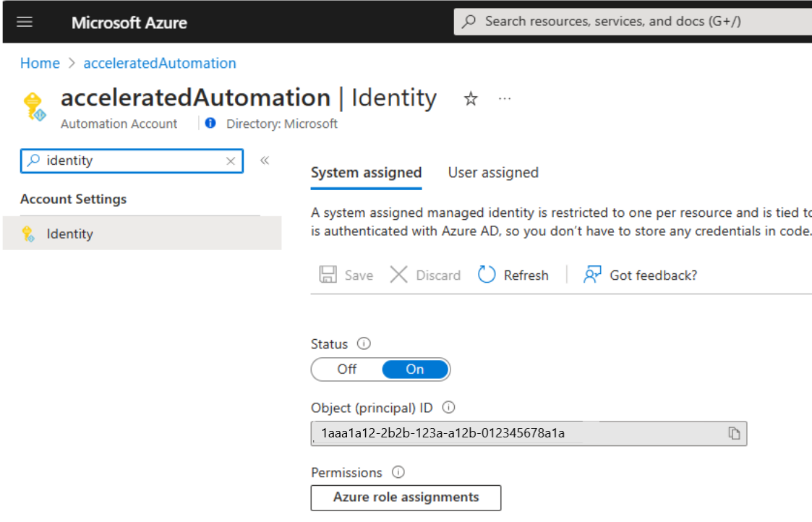Refresh the identity settings

point(513,275)
